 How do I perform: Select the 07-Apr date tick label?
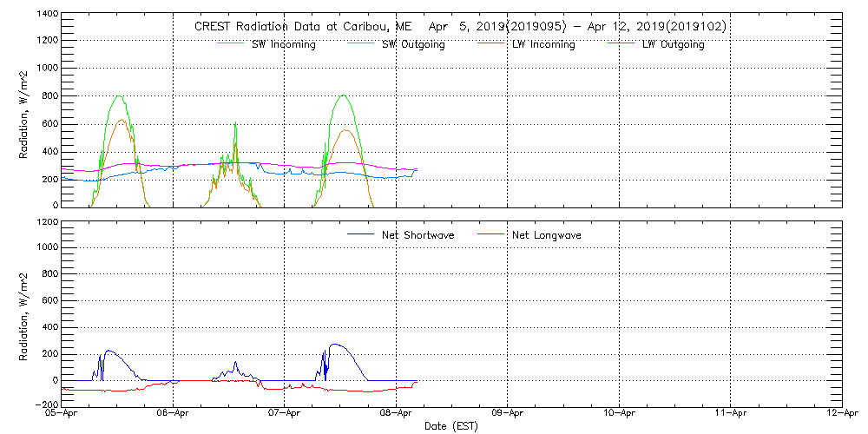[x=285, y=415]
